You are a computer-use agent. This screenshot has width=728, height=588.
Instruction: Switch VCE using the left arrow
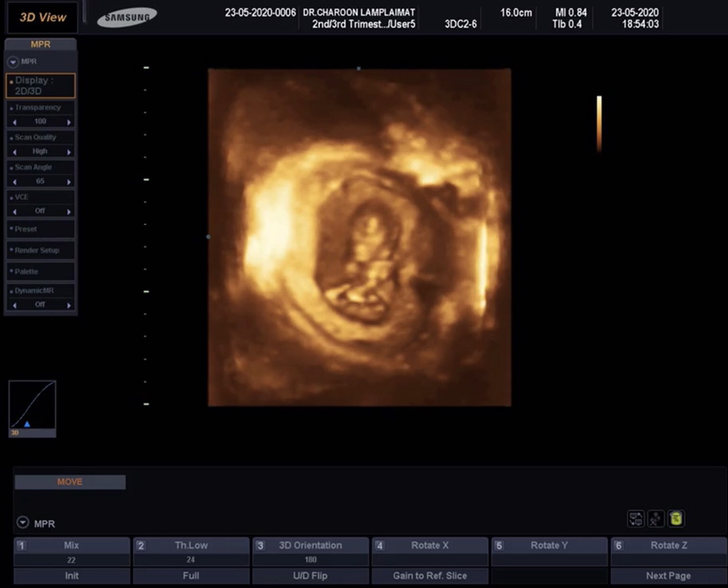pos(15,212)
